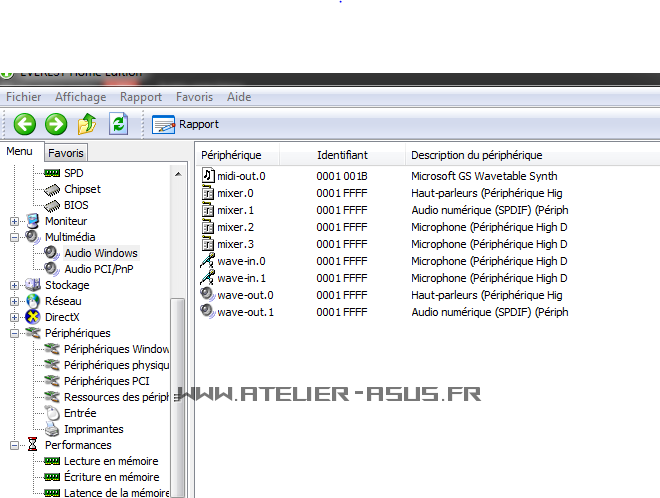
Task: Select the wave-in.0 microphone entry
Action: click(243, 261)
